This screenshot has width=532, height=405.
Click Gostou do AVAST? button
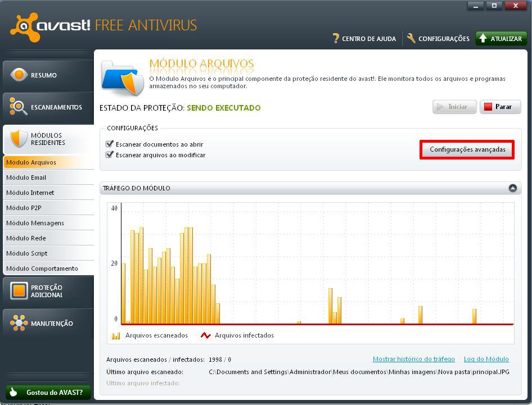coord(48,392)
